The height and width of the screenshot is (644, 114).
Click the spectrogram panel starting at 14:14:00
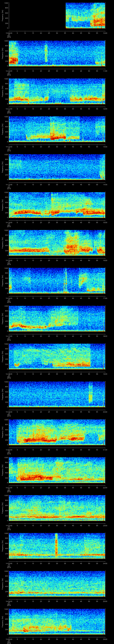[57, 205]
